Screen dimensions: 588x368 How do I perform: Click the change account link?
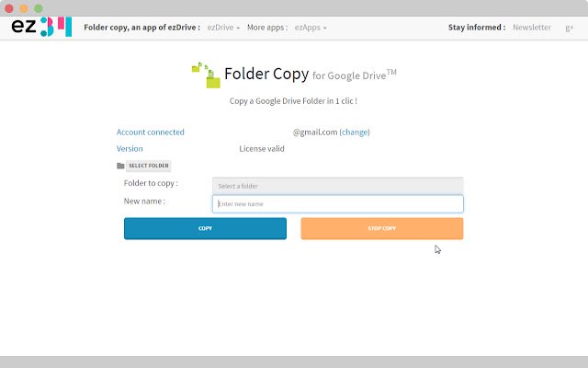[355, 132]
